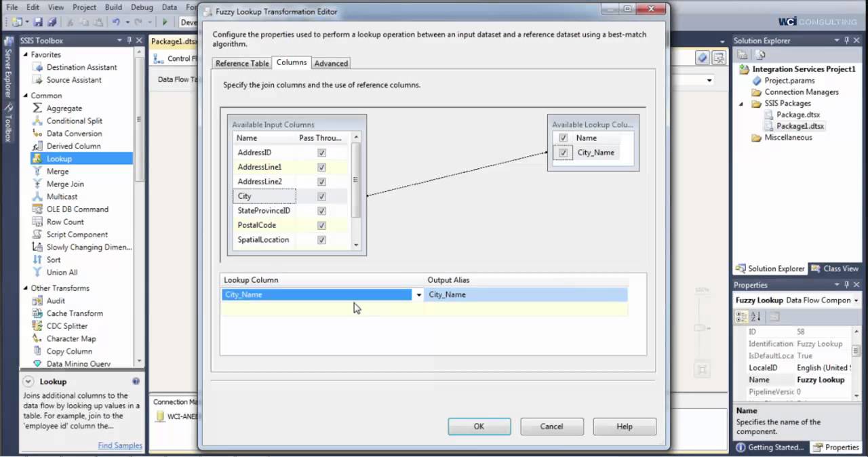Select the Cache Transform toolbox item
The height and width of the screenshot is (457, 868).
point(75,313)
